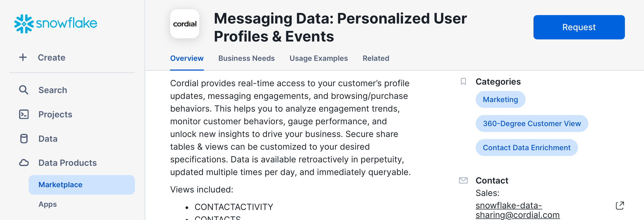This screenshot has height=220, width=644.
Task: Click the magnifying glass Search icon
Action: [24, 90]
